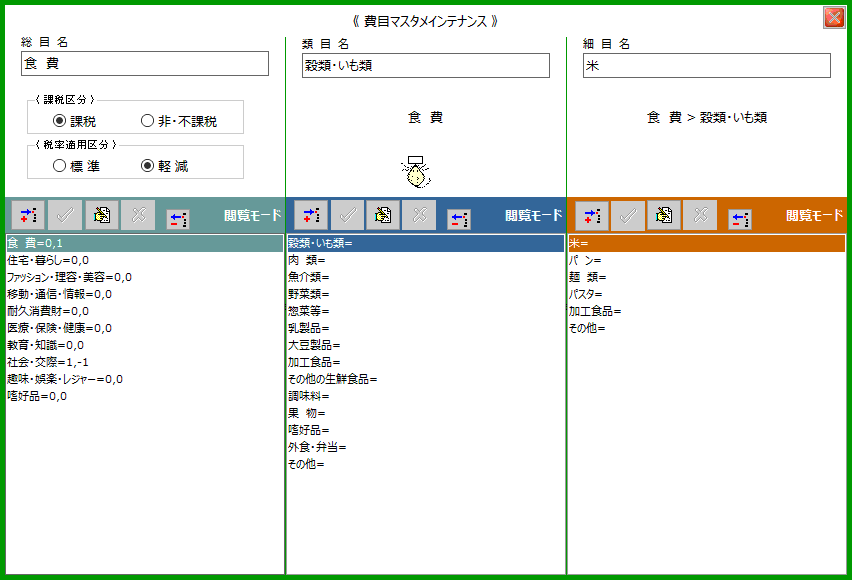The height and width of the screenshot is (580, 852).
Task: Close the 費目マスタメインテナンス window
Action: [x=834, y=17]
